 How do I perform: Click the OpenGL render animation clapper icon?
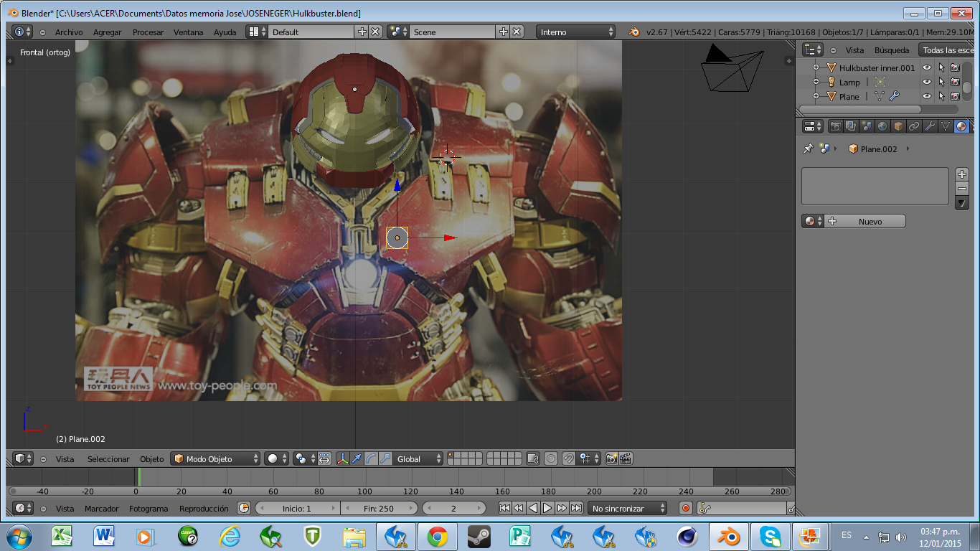tap(626, 458)
